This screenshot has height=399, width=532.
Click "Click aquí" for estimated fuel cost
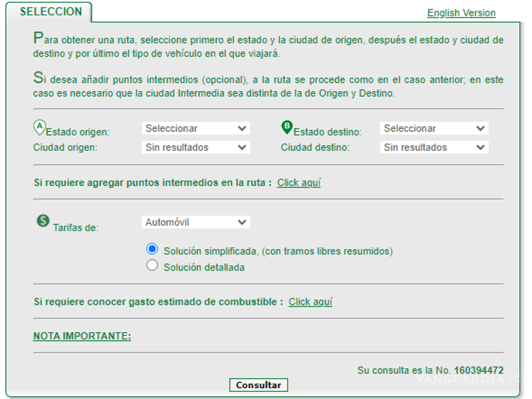tap(310, 301)
